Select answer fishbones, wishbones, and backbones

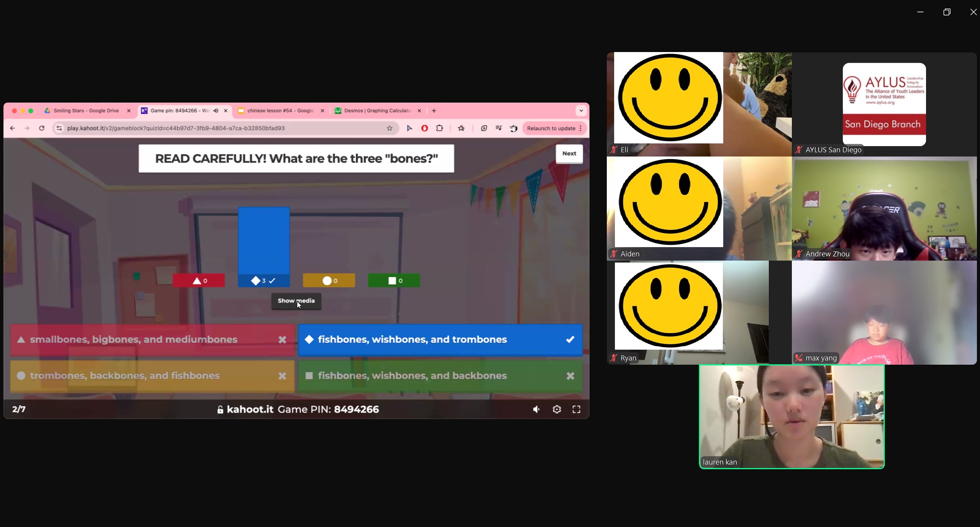[x=440, y=376]
